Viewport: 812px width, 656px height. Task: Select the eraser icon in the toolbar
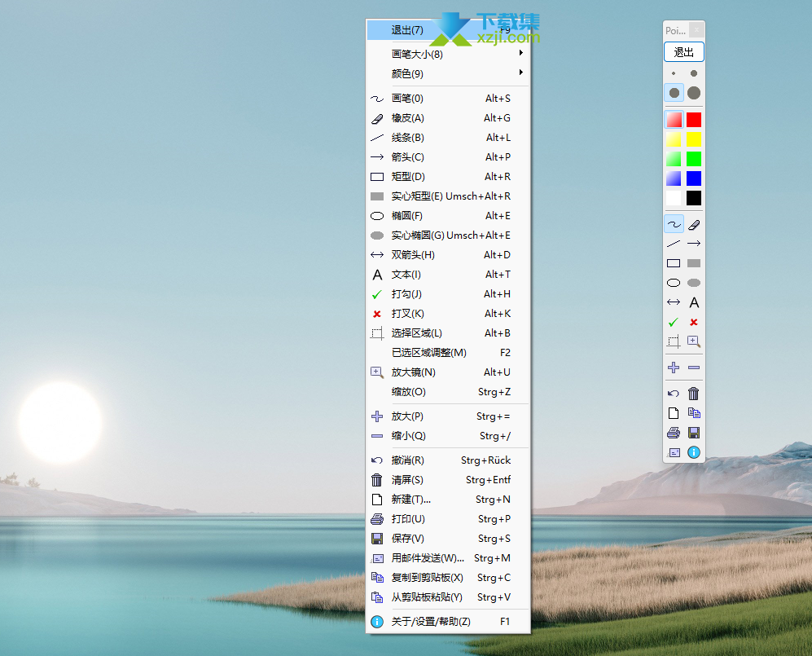coord(694,224)
